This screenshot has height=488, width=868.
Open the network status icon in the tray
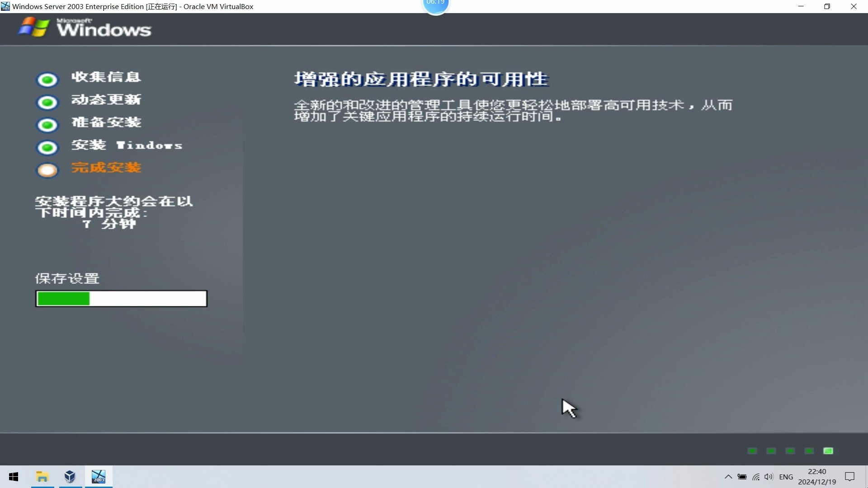click(755, 477)
